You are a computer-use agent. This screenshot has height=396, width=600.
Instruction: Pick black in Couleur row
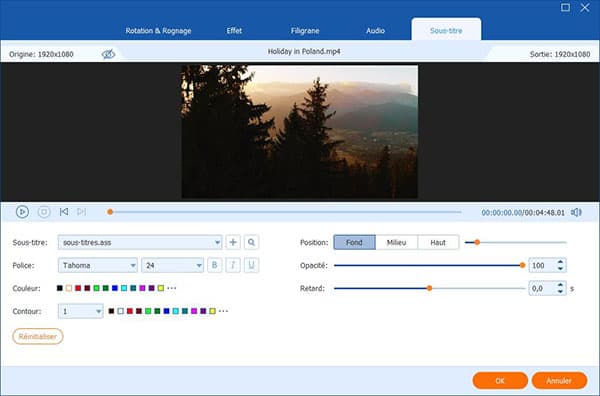[60, 288]
